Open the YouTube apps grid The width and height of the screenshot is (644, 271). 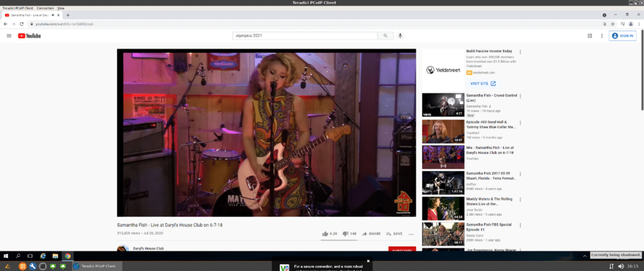tap(590, 36)
